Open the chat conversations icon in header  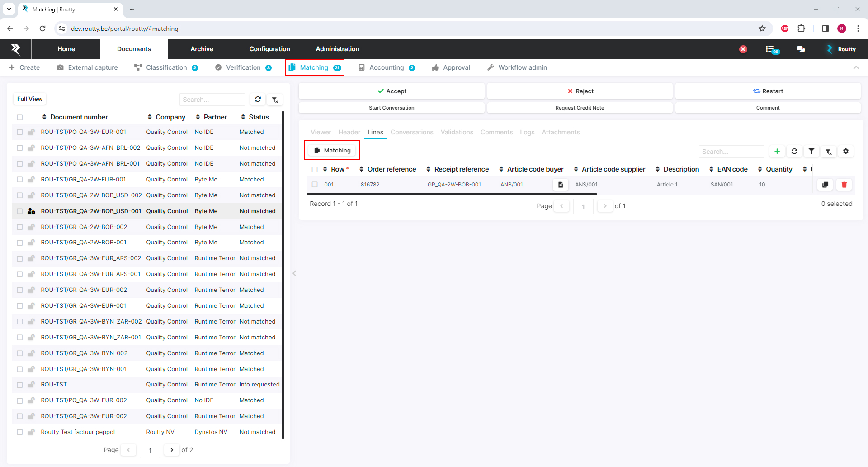click(x=801, y=49)
